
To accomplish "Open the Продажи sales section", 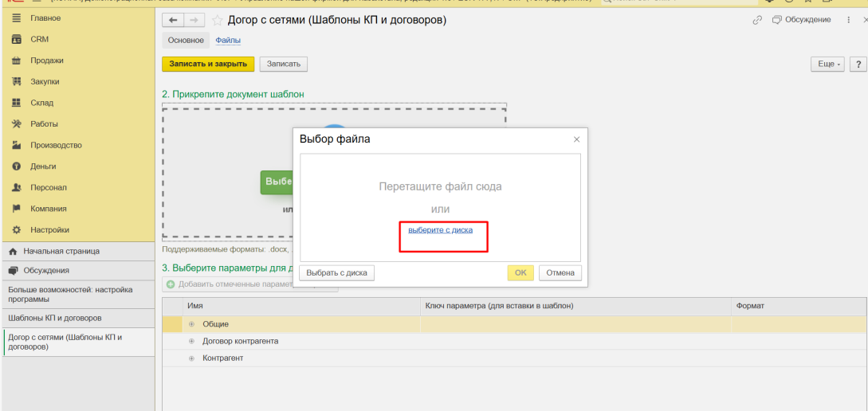I will 46,61.
